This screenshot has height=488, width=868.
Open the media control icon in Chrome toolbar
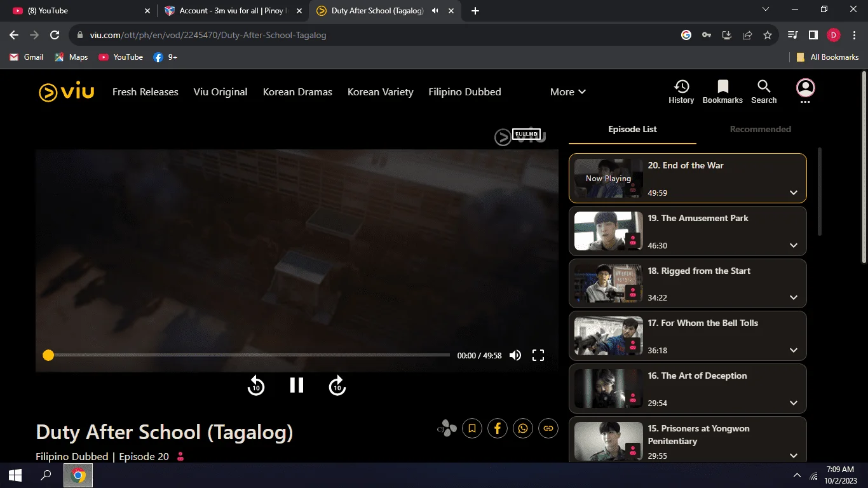[x=793, y=35]
